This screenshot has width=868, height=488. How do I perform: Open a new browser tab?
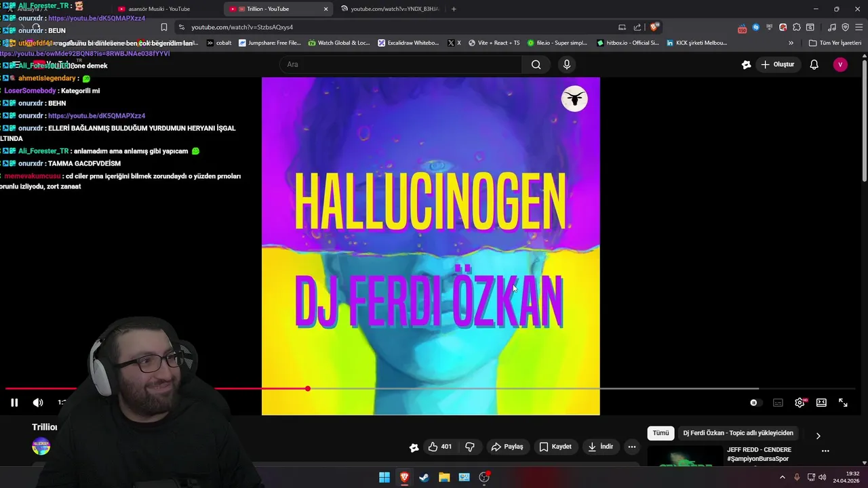click(x=454, y=9)
